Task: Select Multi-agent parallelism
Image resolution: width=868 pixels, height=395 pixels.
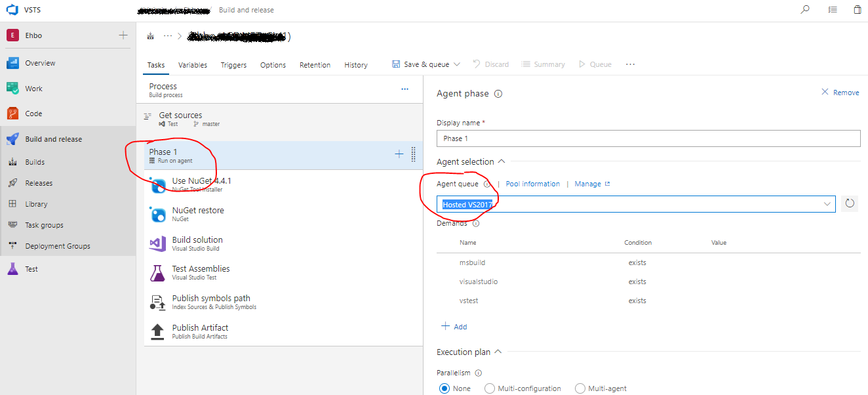Action: point(580,388)
